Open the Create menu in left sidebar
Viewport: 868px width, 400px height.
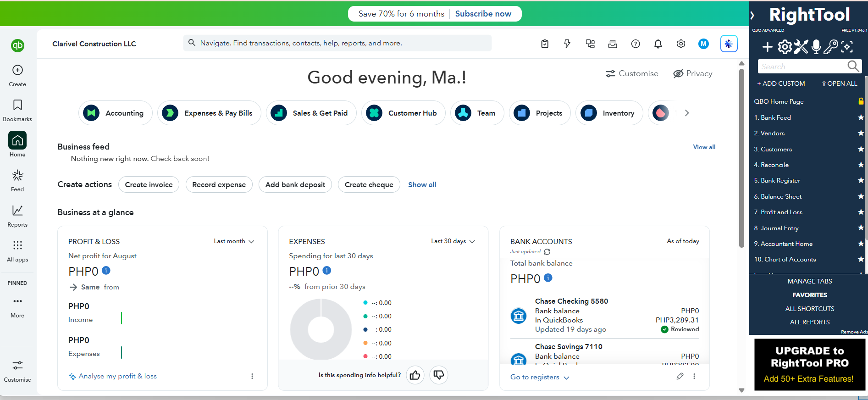tap(17, 76)
